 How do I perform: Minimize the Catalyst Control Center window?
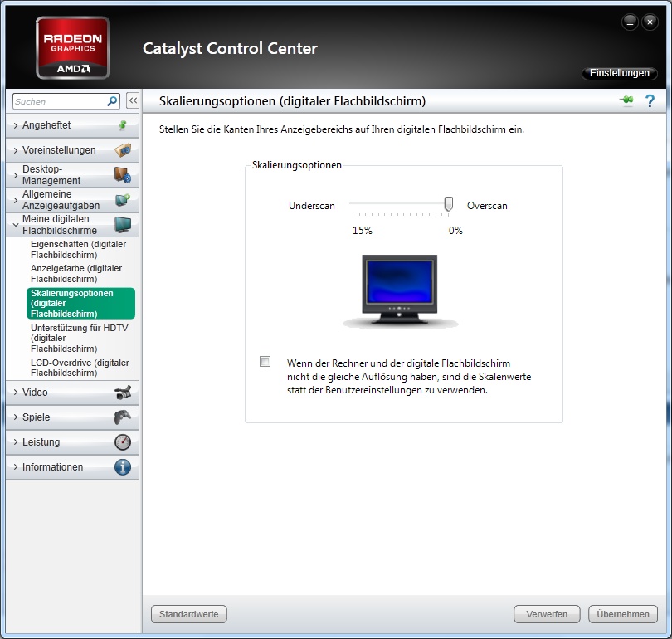click(x=630, y=22)
